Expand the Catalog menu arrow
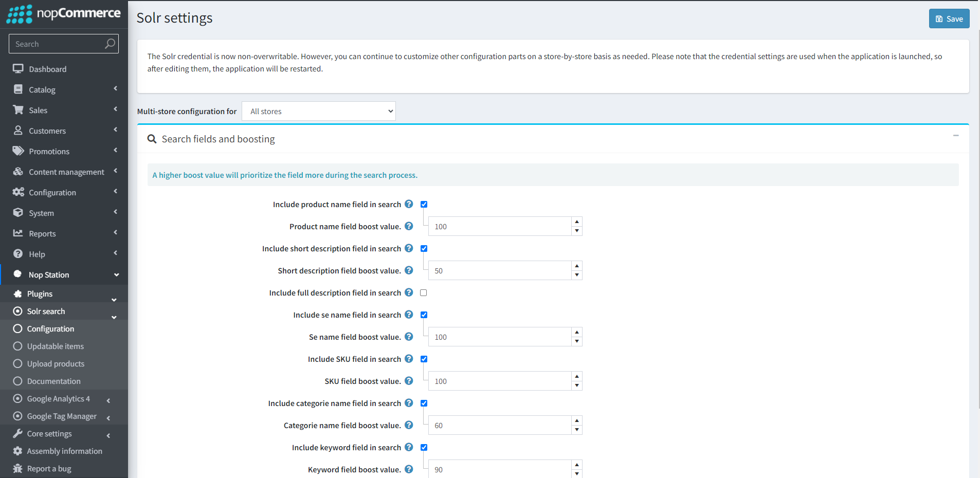This screenshot has height=478, width=980. pos(116,88)
